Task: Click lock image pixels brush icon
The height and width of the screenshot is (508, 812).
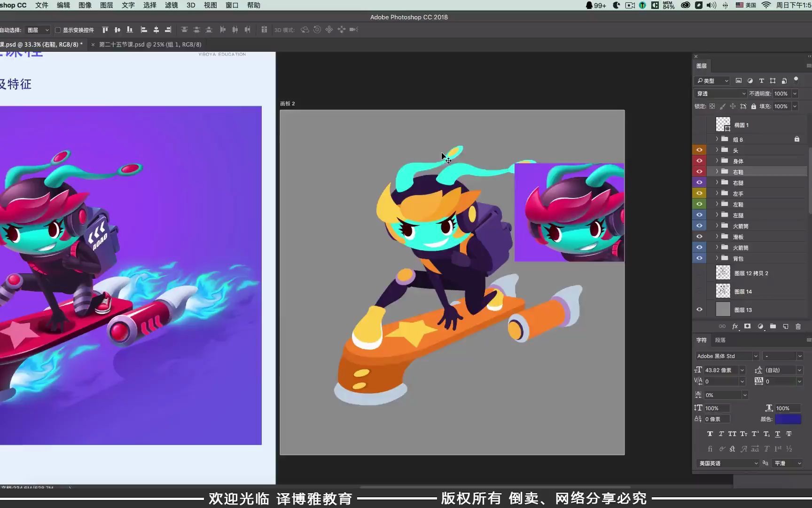Action: tap(722, 106)
